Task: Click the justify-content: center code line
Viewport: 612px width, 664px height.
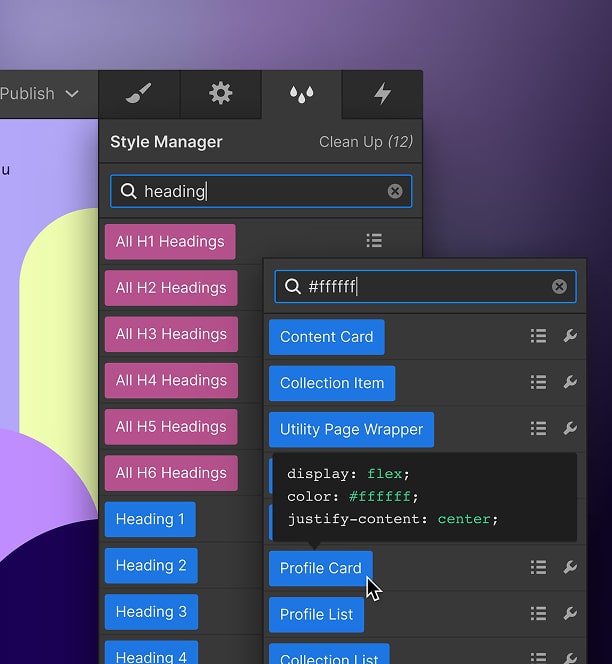Action: pyautogui.click(x=393, y=519)
